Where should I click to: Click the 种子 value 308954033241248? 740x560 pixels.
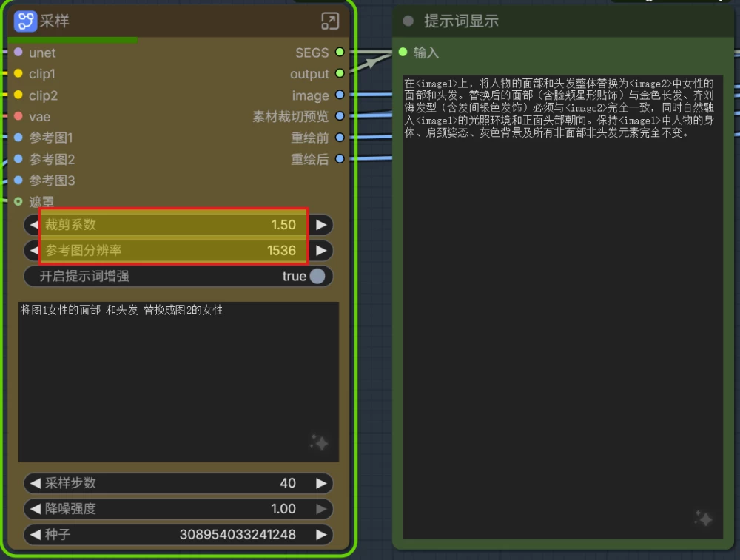(238, 535)
